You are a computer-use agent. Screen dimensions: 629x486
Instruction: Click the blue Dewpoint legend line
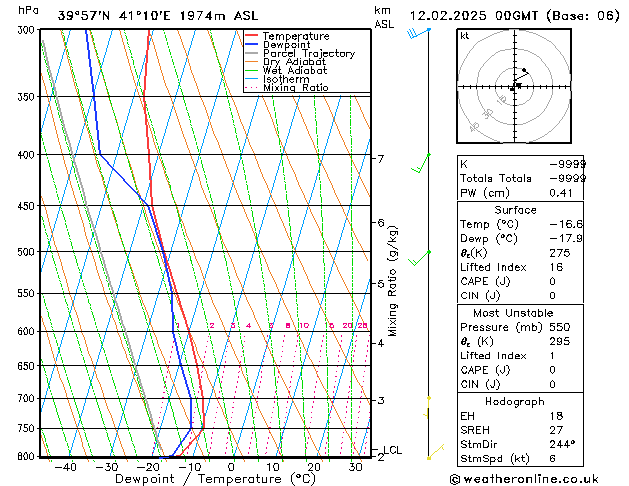[251, 45]
